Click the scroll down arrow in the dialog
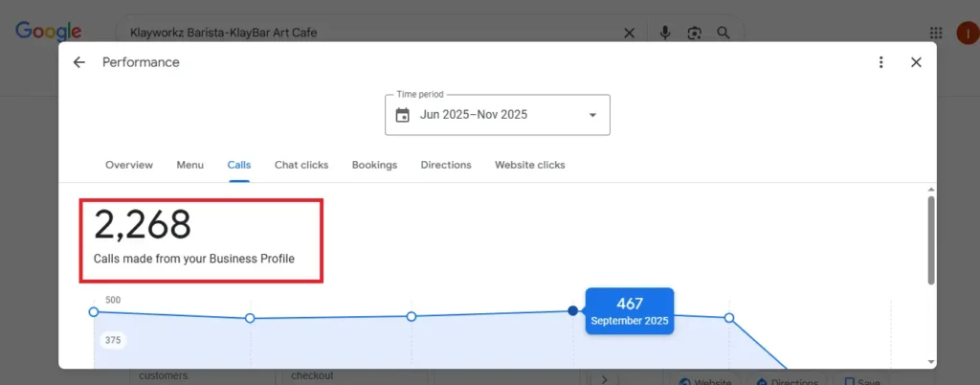Viewport: 980px width, 385px height. point(931,362)
